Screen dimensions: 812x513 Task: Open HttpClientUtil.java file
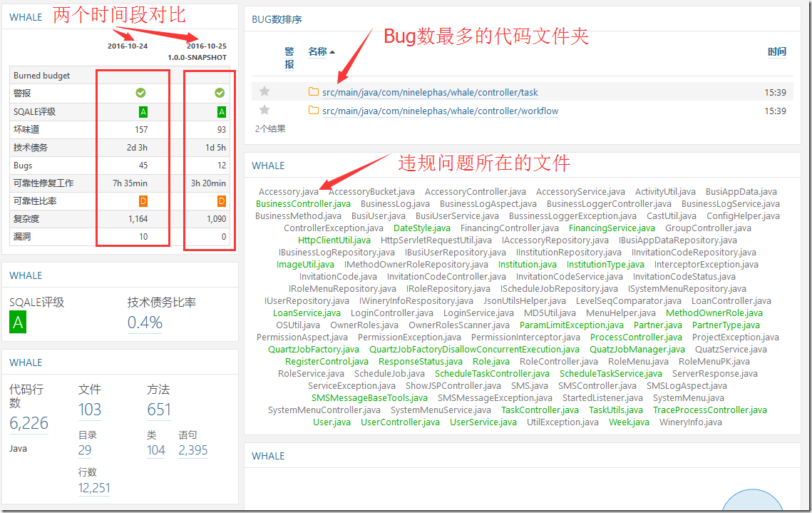pyautogui.click(x=334, y=240)
